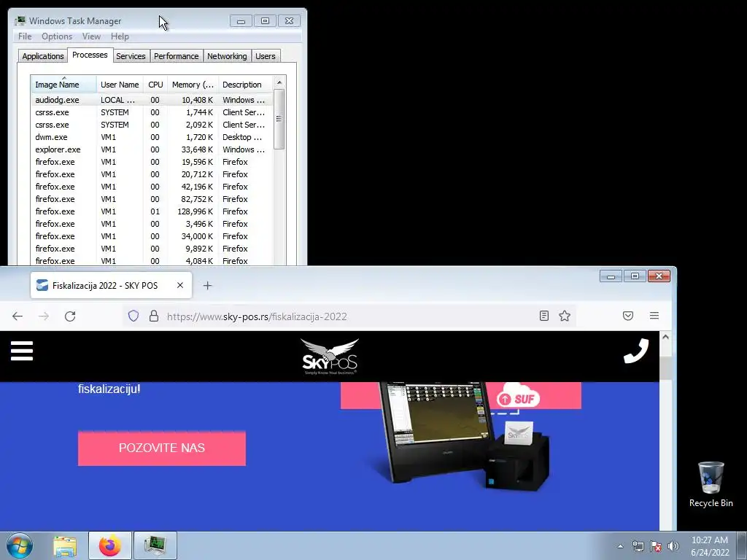Screen dimensions: 747x560
Task: Open Task Manager Help menu
Action: coord(120,36)
